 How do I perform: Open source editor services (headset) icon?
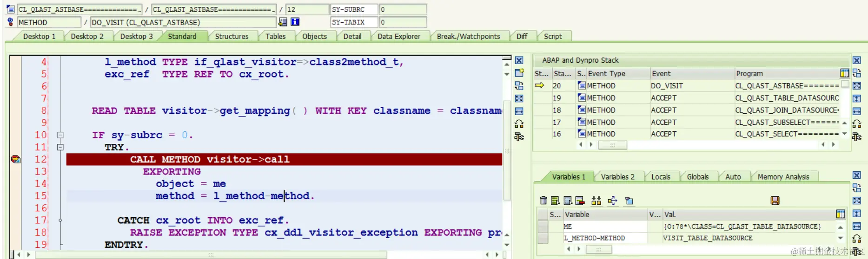tap(519, 124)
